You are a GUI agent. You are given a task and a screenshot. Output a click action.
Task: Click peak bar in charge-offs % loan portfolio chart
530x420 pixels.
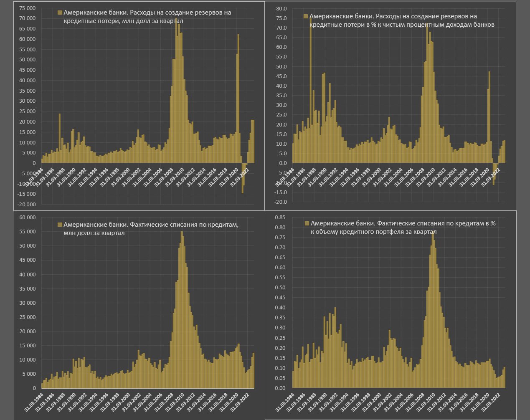coord(433,309)
